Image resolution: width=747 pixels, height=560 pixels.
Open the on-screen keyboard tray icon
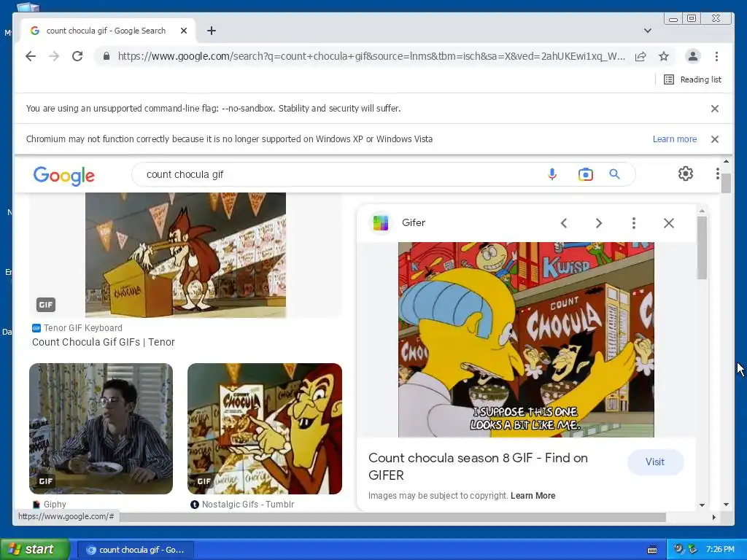tap(652, 550)
